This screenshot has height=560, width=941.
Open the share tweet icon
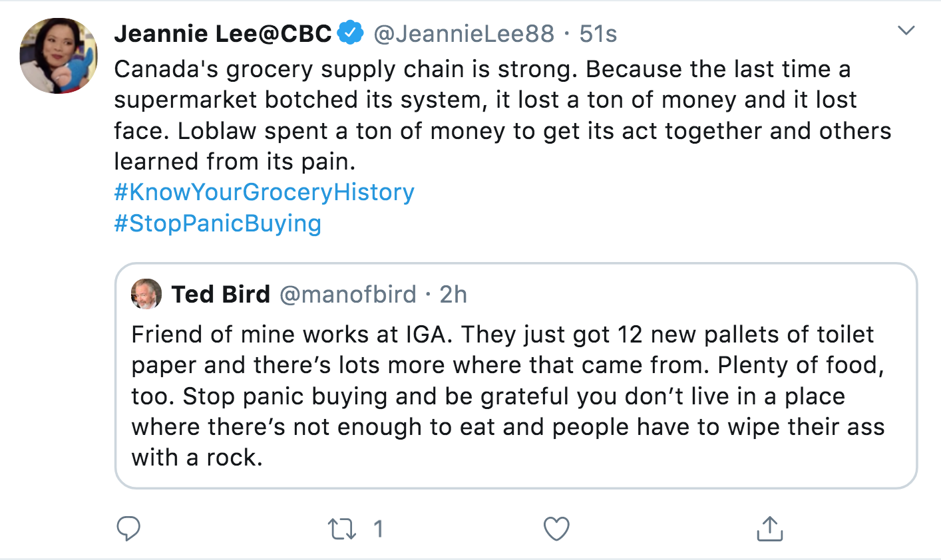pyautogui.click(x=770, y=529)
